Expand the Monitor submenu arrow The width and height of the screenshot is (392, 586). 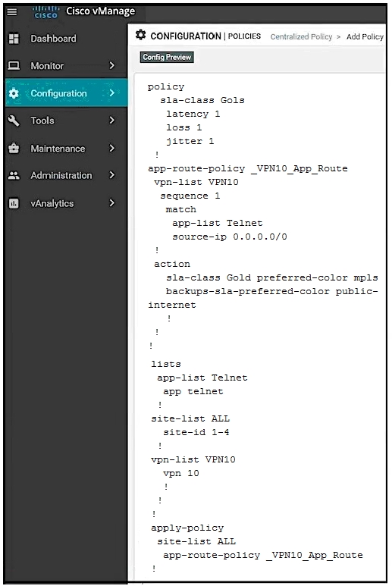pos(111,66)
